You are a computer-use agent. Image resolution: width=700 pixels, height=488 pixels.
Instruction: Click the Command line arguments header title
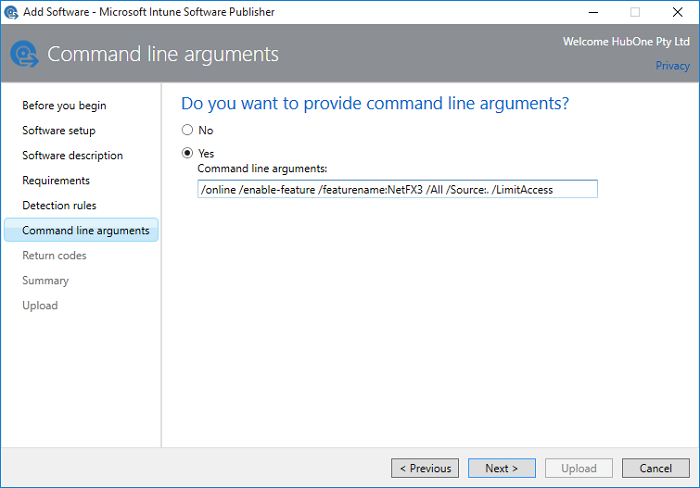tap(163, 54)
